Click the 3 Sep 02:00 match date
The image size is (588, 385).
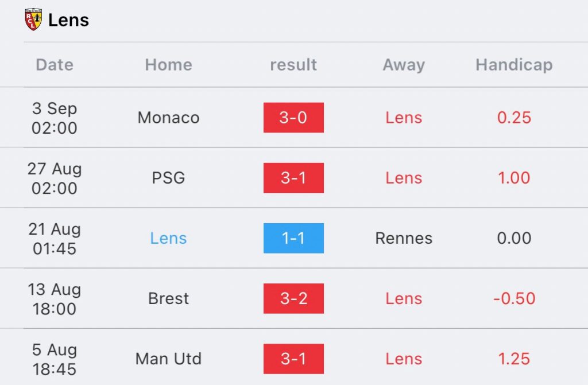pyautogui.click(x=55, y=118)
